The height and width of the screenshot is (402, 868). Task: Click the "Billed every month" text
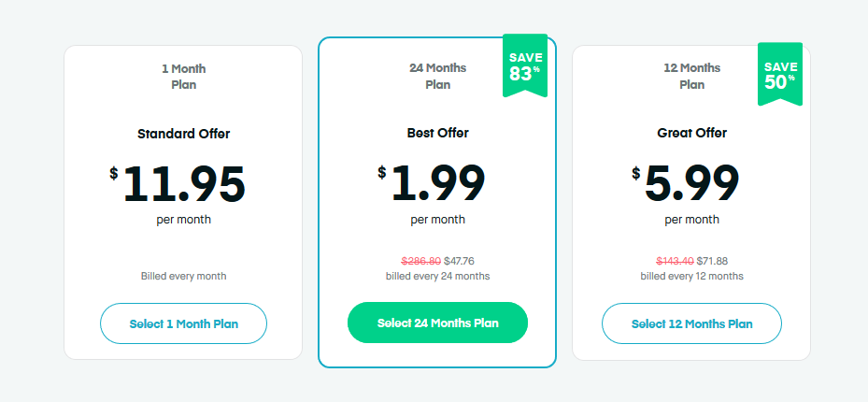tap(183, 276)
